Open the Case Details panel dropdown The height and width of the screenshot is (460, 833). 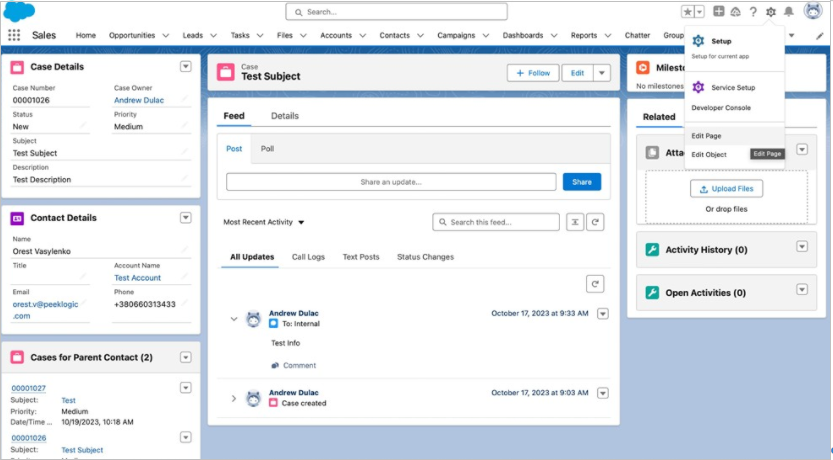[x=185, y=67]
